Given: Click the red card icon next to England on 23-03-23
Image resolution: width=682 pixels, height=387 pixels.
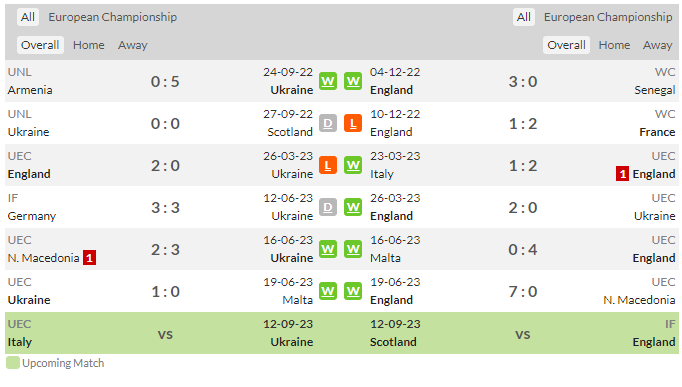Looking at the screenshot, I should 622,174.
